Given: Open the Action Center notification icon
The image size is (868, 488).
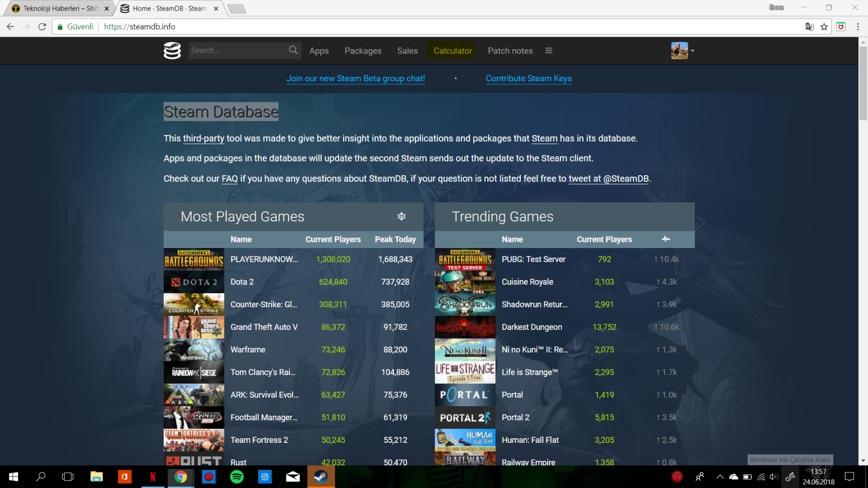Looking at the screenshot, I should (849, 476).
